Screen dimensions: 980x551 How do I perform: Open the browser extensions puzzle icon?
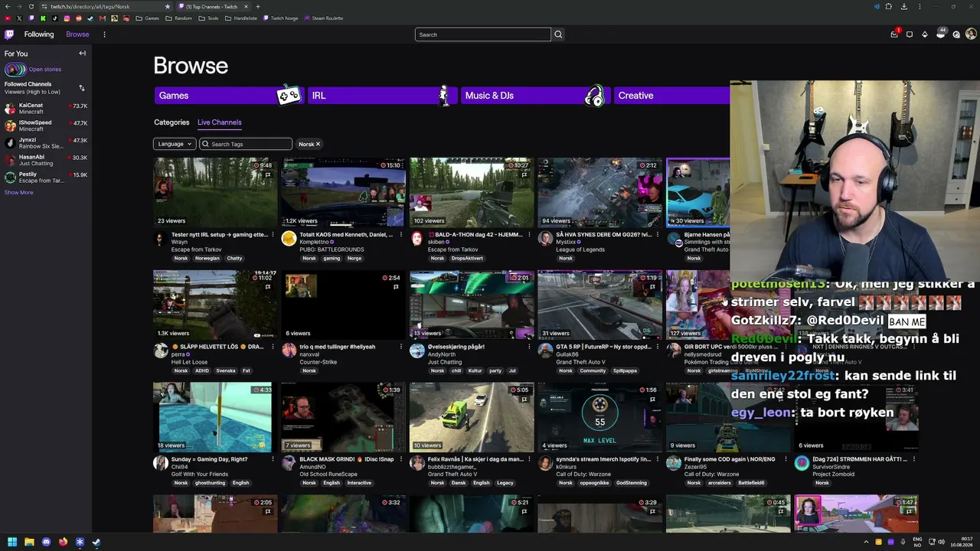[x=888, y=6]
